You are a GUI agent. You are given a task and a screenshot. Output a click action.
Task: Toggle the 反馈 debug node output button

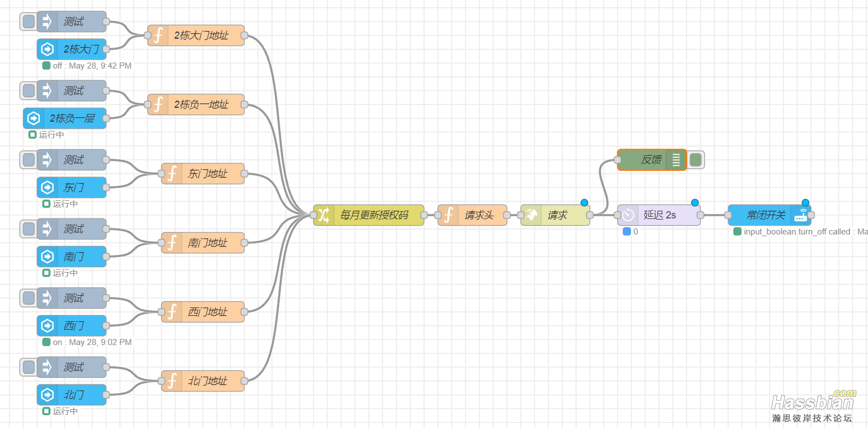[696, 160]
